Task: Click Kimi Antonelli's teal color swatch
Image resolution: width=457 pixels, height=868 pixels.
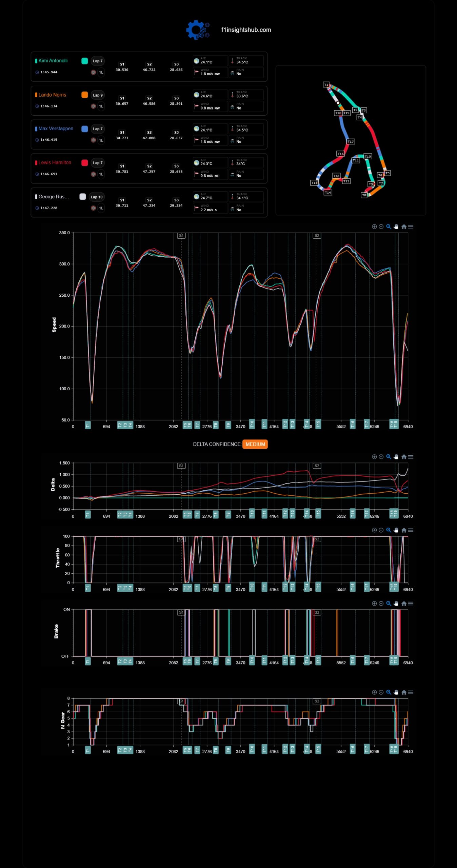Action: point(85,61)
